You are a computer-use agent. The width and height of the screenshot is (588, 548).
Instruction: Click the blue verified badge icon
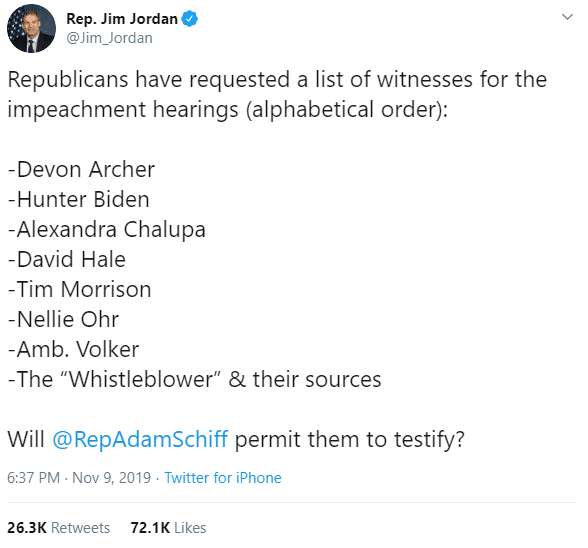[190, 19]
